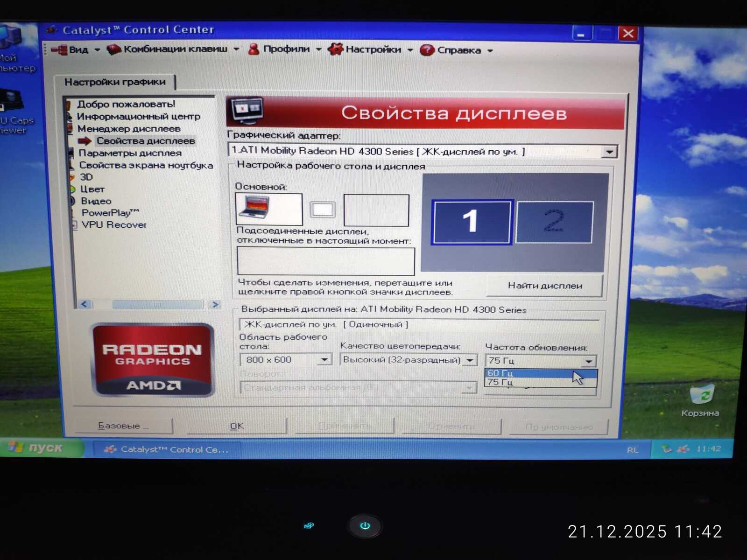Click the Вид view icon
The width and height of the screenshot is (747, 560).
click(x=59, y=49)
